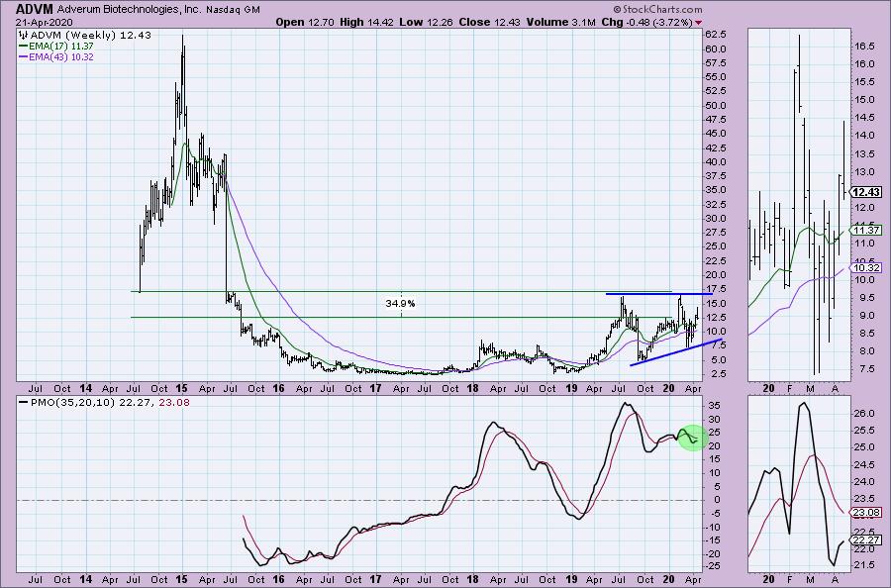Click the 26.0 label on zoomed PMO axis
The image size is (891, 588).
(863, 414)
